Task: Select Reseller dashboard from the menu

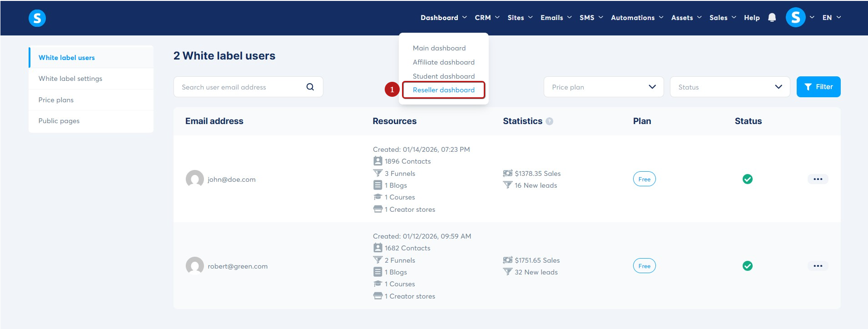Action: (x=444, y=90)
